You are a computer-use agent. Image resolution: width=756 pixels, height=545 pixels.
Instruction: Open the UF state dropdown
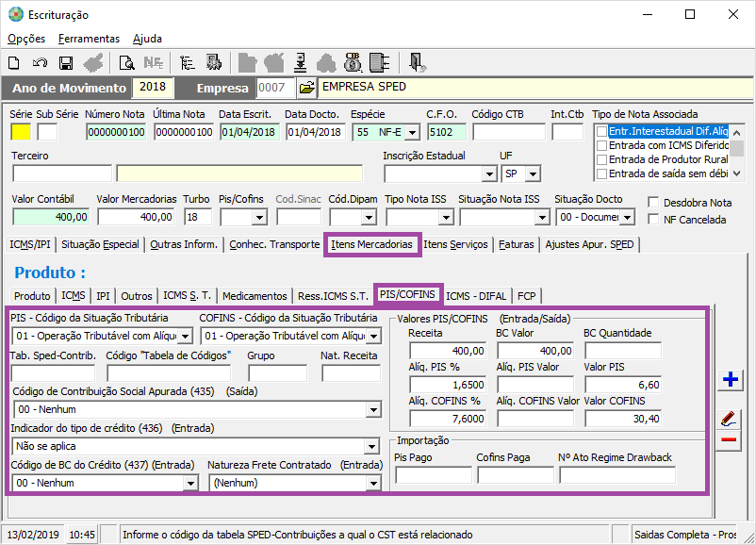point(533,173)
